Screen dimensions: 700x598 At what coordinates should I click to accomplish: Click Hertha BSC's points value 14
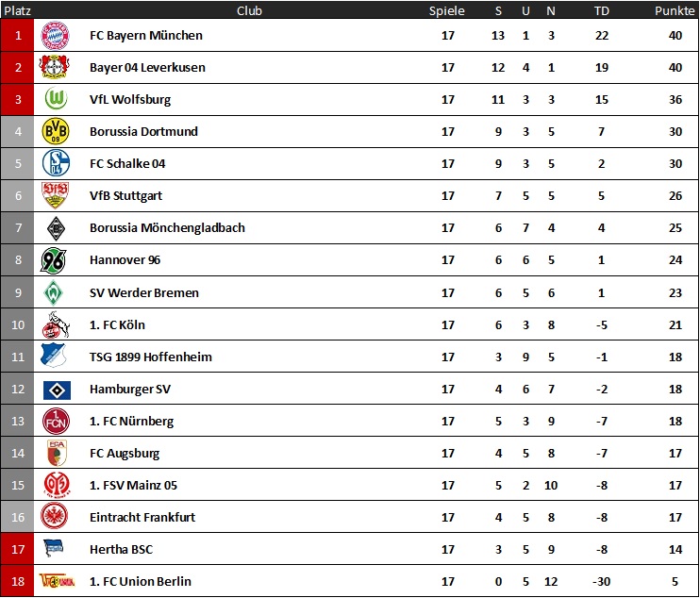coord(675,549)
